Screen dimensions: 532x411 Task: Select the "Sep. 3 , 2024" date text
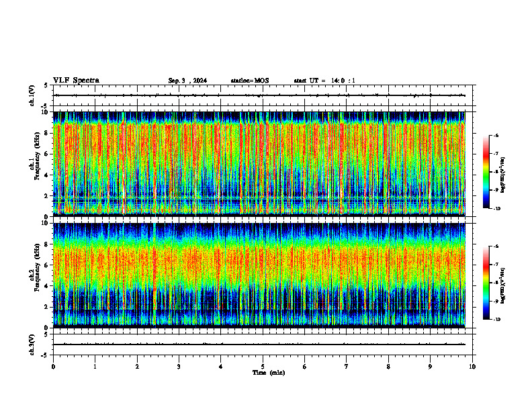tap(187, 81)
